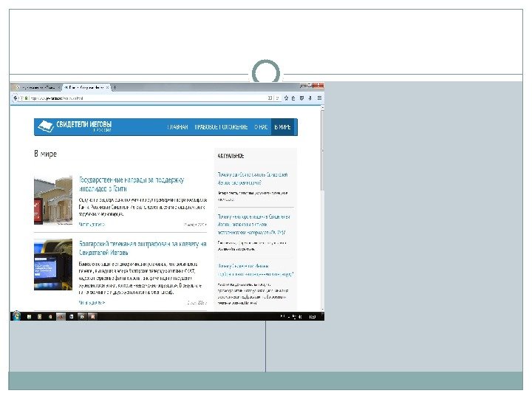Click the highlighted active taskbar app button
This screenshot has width=532, height=399.
(x=61, y=316)
